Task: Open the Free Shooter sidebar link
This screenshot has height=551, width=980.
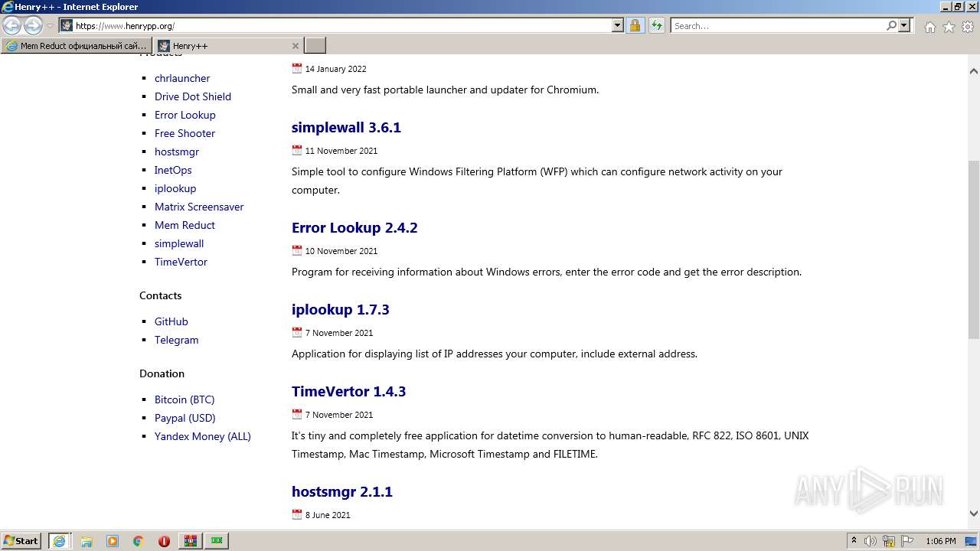Action: pos(185,133)
